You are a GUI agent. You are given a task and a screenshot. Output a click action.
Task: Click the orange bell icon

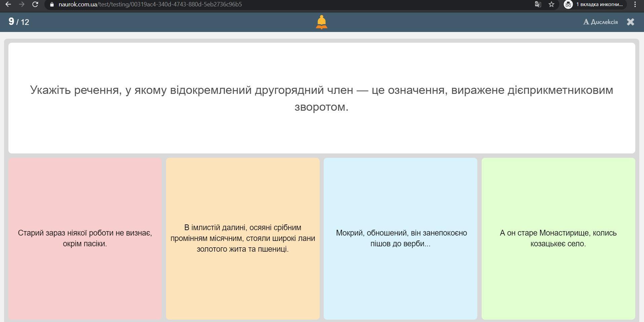pos(321,22)
